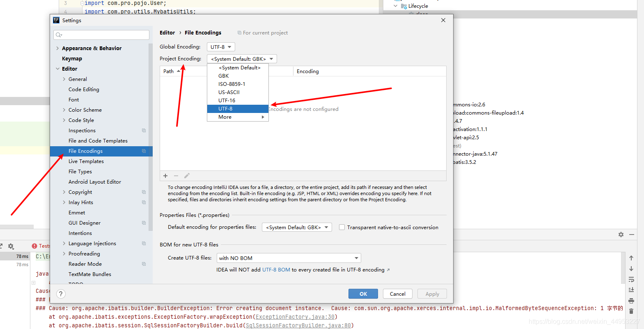
Task: Select Live Templates in settings tree
Action: tap(86, 161)
